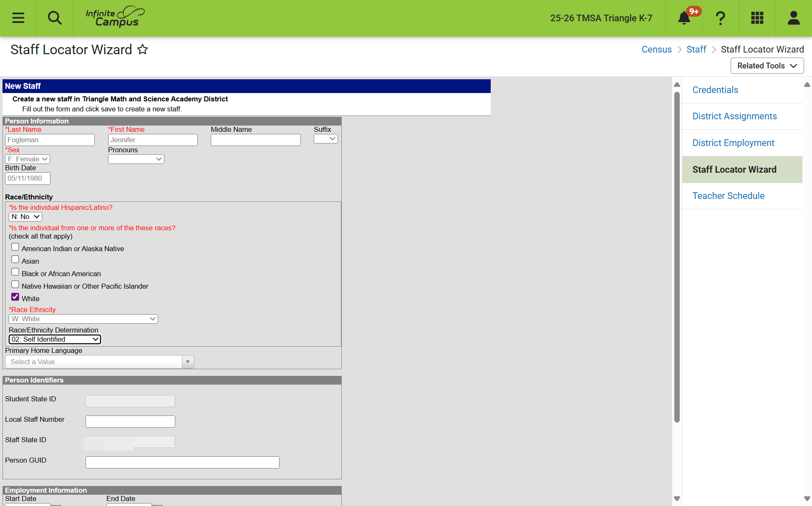Expand the Related Tools menu
The height and width of the screenshot is (506, 812).
[767, 65]
